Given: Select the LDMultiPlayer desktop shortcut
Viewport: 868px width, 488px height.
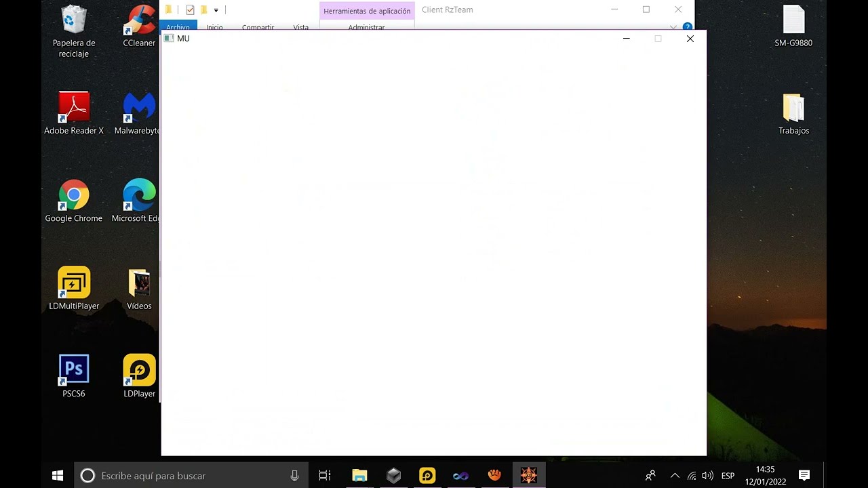Looking at the screenshot, I should (x=74, y=288).
